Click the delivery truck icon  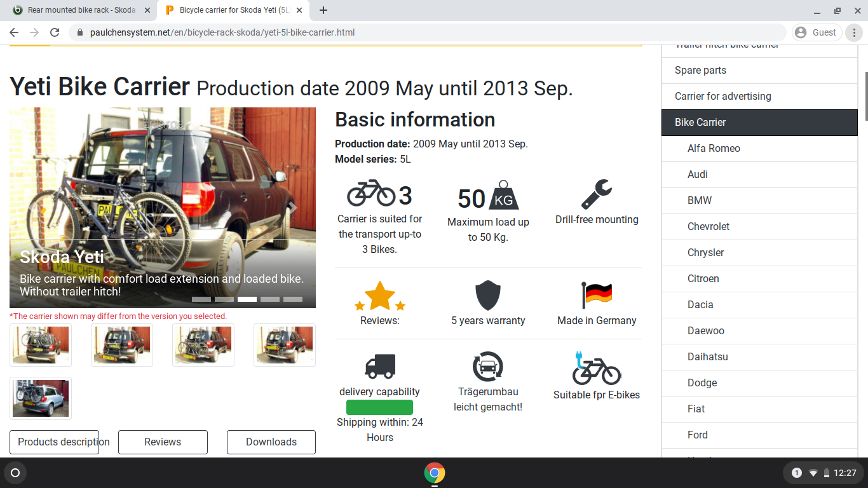pos(380,366)
